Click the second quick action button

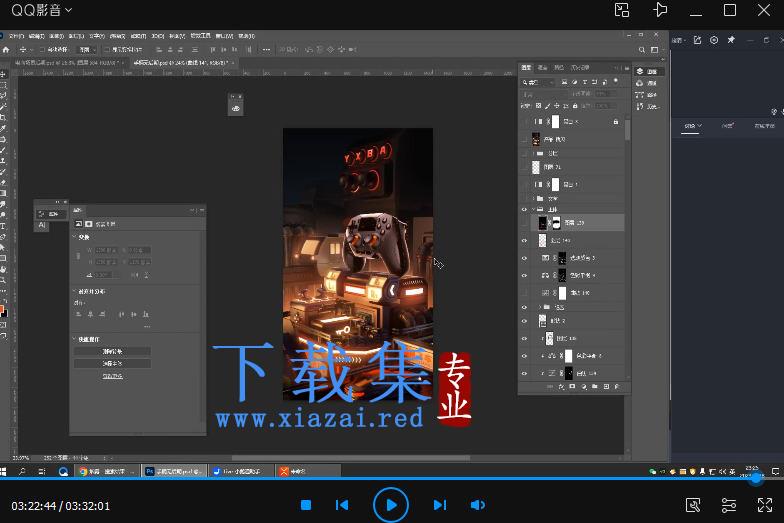coord(112,364)
